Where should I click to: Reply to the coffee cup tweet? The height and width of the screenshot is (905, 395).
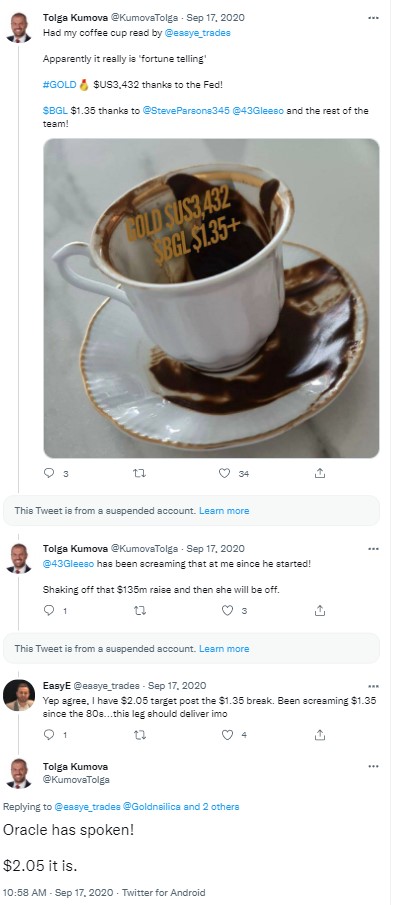(x=49, y=473)
